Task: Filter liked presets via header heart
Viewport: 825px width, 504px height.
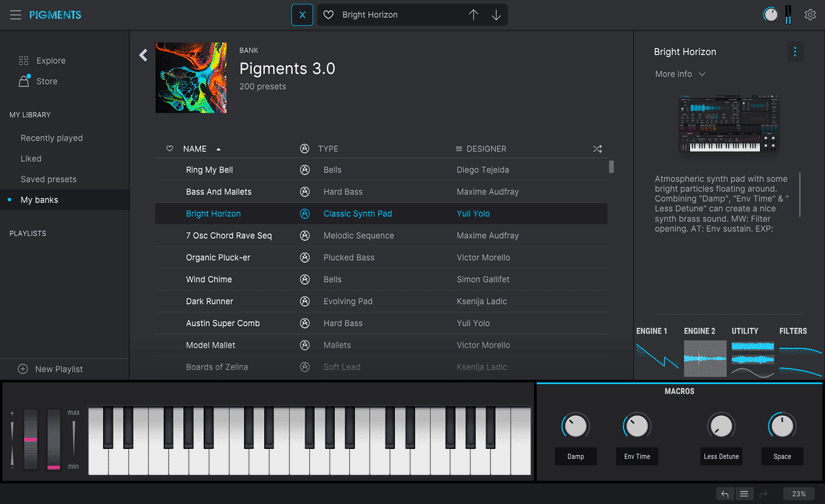Action: [169, 149]
